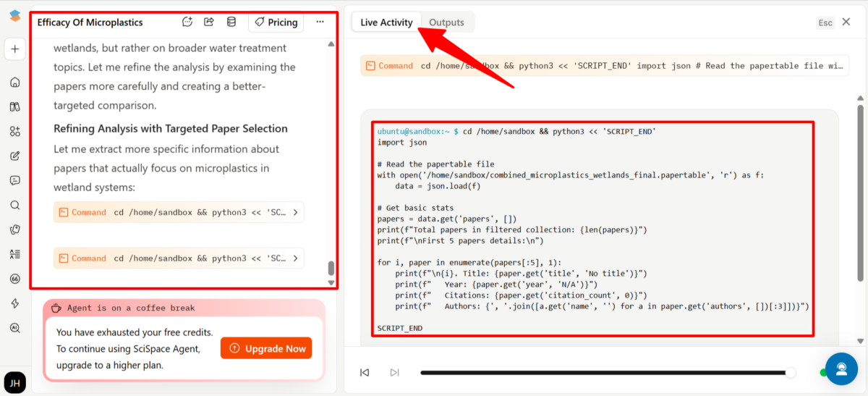Screen dimensions: 868x396
Task: Open the three-dots more options menu
Action: coord(320,22)
